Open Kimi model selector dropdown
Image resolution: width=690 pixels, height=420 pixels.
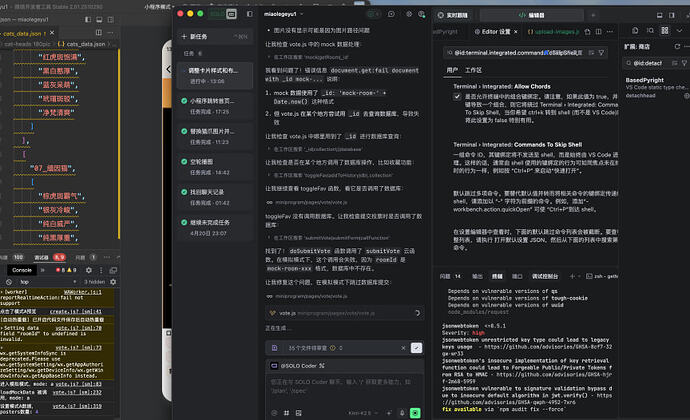[x=363, y=413]
